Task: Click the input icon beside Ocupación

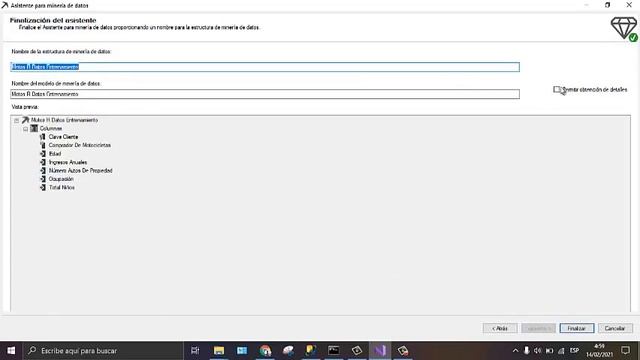Action: click(43, 179)
